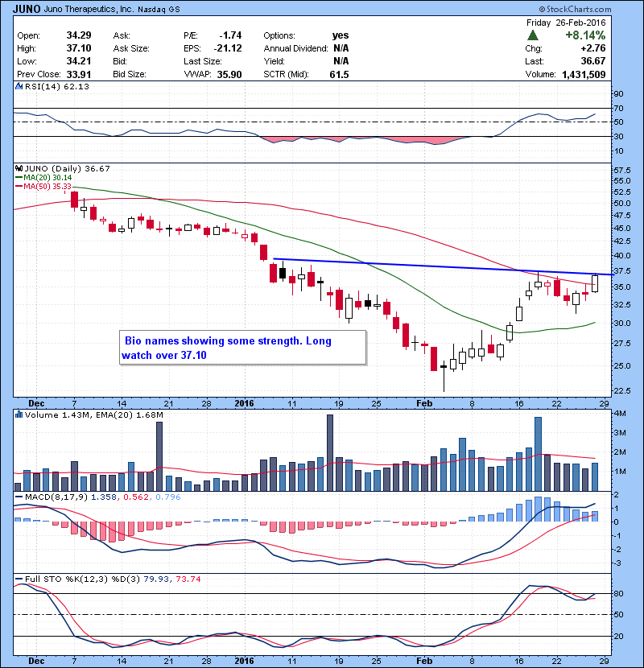Click the RSI indicator icon beside RSI(14)
Viewport: 644px width, 668px height.
coord(19,86)
